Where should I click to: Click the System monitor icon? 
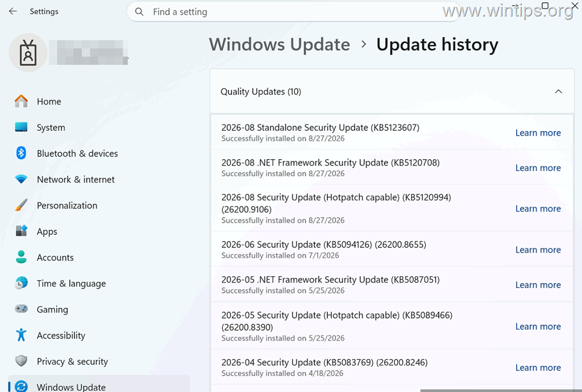click(21, 127)
